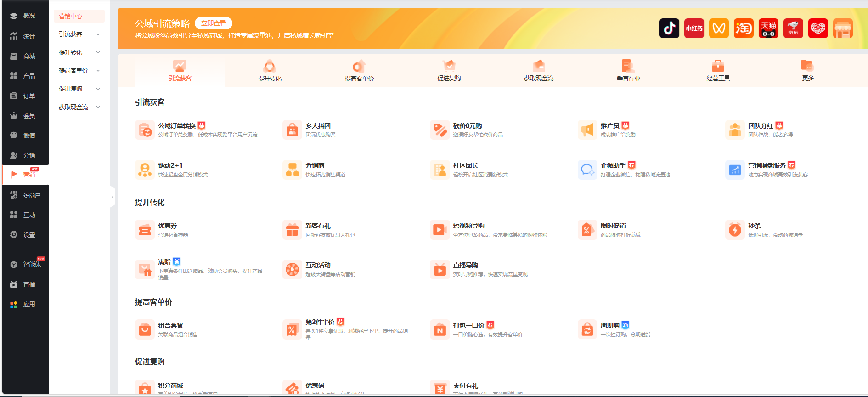This screenshot has height=397, width=868.
Task: Go to 分销 in main navigation
Action: [26, 155]
